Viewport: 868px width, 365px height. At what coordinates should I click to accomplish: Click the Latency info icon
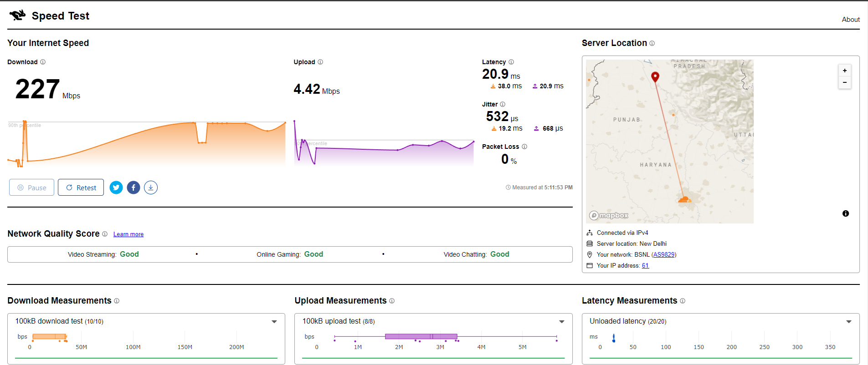tap(511, 62)
